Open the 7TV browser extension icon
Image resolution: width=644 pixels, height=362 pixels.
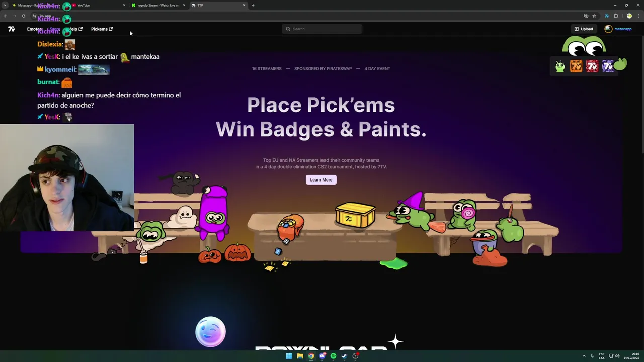(x=606, y=16)
